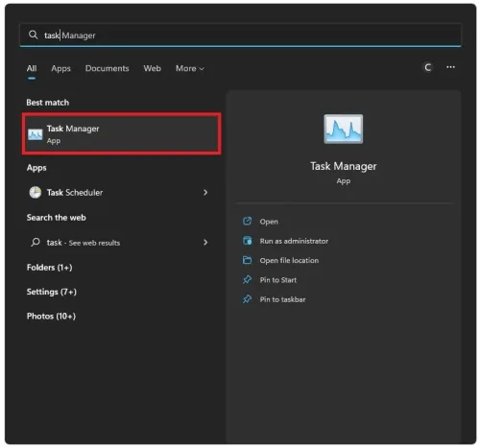The height and width of the screenshot is (448, 480).
Task: Expand task web results chevron
Action: coord(205,243)
